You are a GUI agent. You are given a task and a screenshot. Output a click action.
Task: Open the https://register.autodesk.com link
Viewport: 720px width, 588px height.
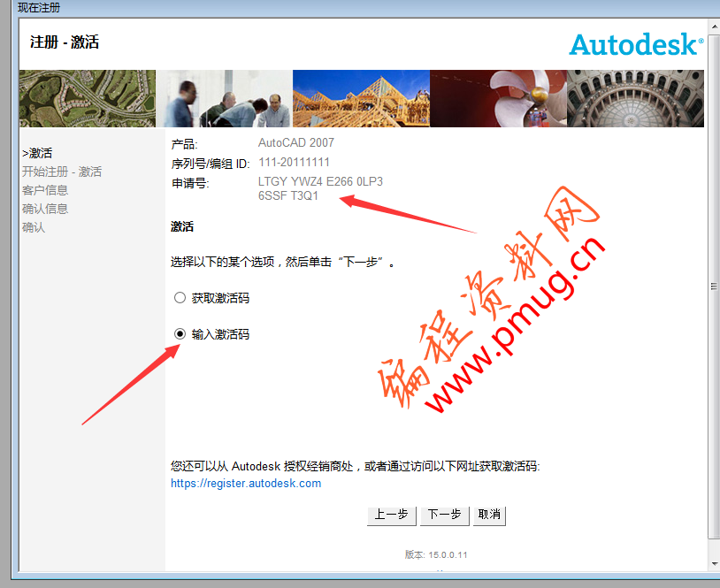click(x=246, y=484)
